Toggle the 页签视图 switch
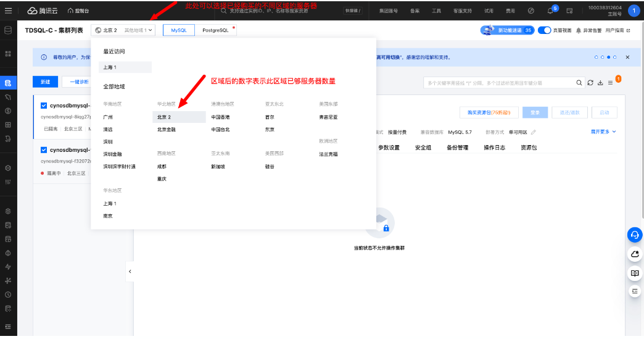644x339 pixels. (x=544, y=30)
